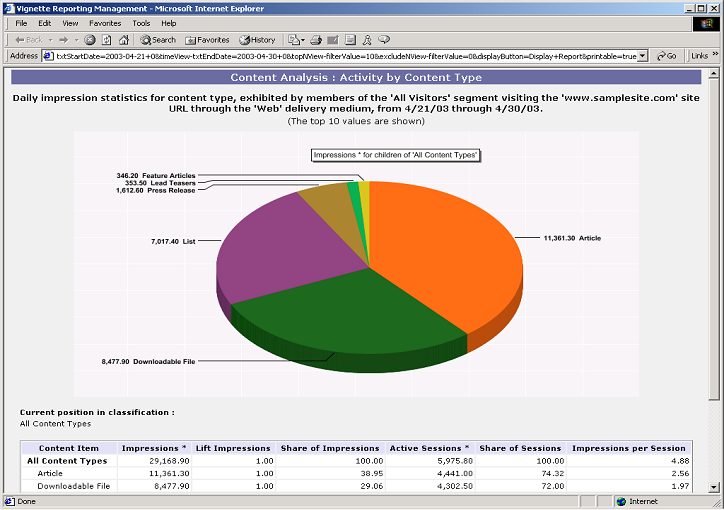This screenshot has width=724, height=510.
Task: Go to the Home page icon
Action: click(x=123, y=40)
